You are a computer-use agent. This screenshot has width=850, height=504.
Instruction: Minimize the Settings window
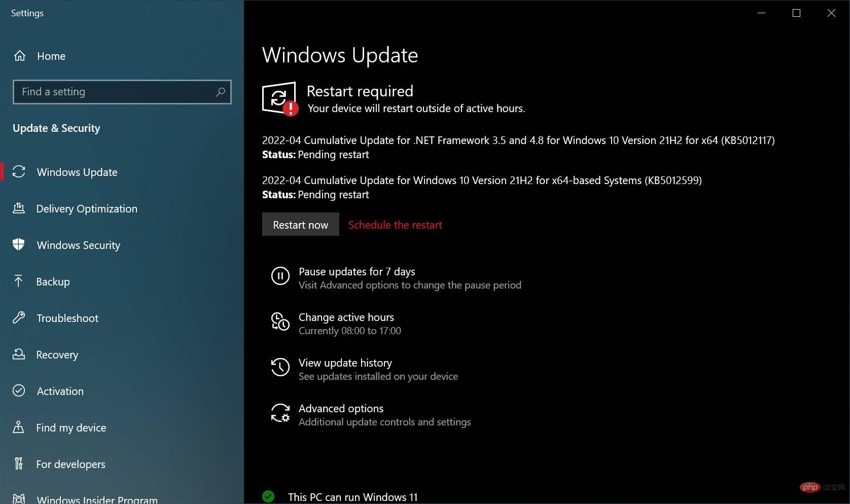(761, 13)
